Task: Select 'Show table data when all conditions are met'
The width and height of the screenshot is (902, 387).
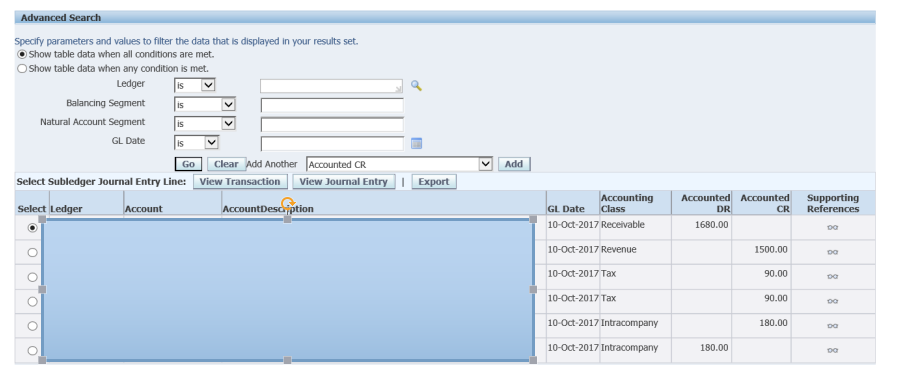Action: click(22, 55)
